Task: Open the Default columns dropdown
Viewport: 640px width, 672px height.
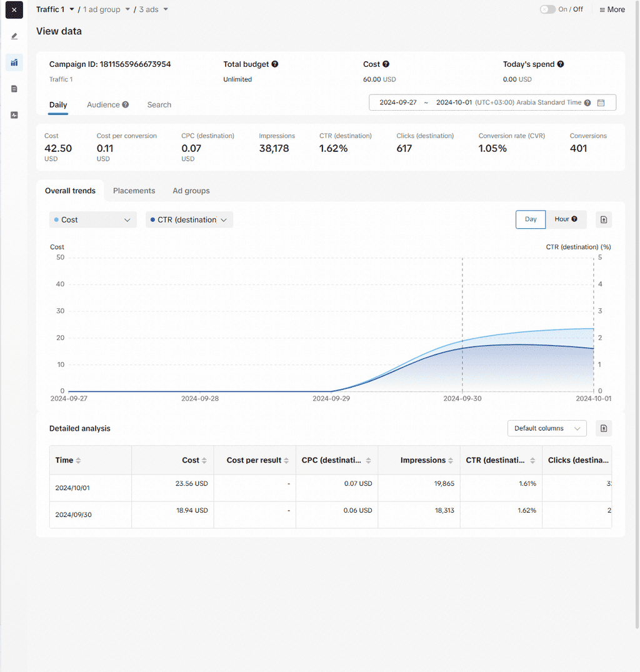Action: [x=547, y=428]
